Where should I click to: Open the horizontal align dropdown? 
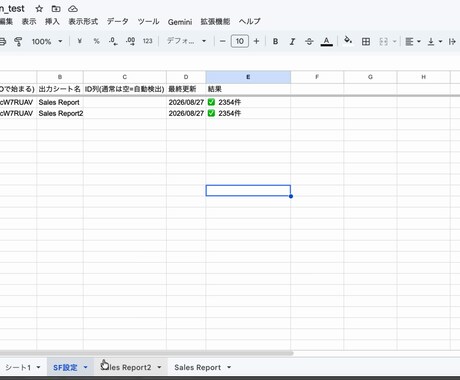[413, 41]
